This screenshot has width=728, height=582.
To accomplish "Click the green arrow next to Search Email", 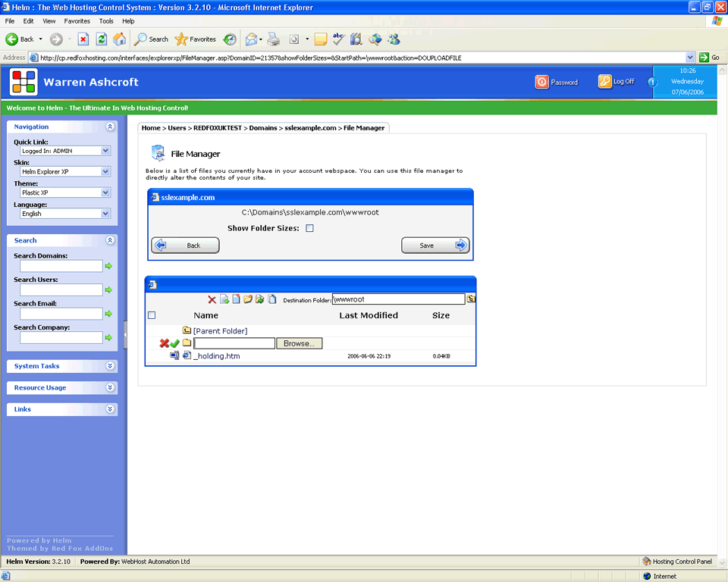I will tap(108, 314).
